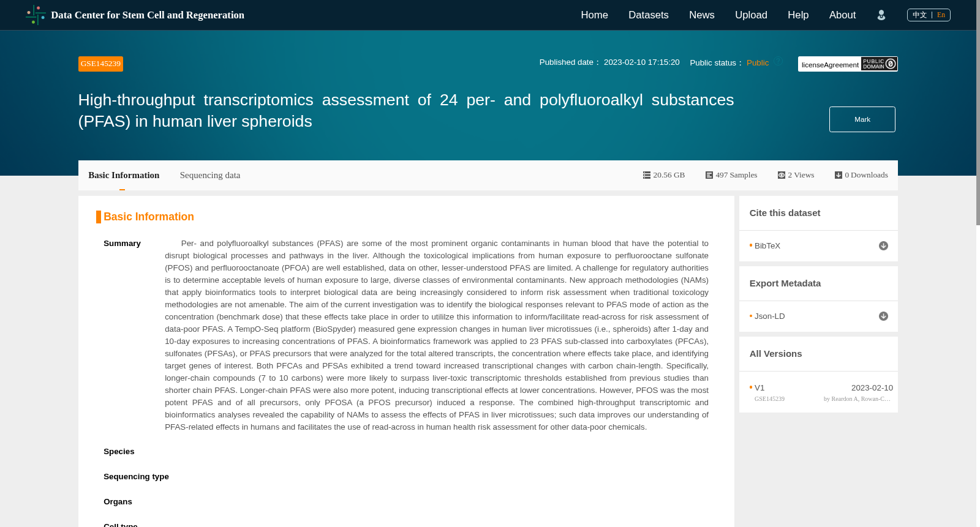Click the Json-LD export label
The width and height of the screenshot is (980, 527).
[769, 316]
